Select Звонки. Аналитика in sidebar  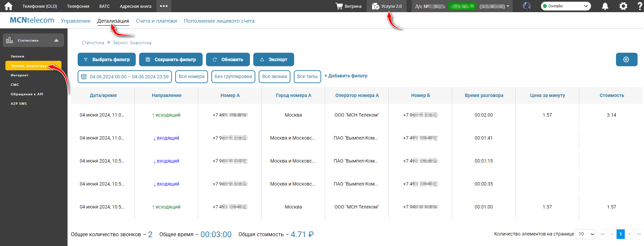[x=33, y=66]
